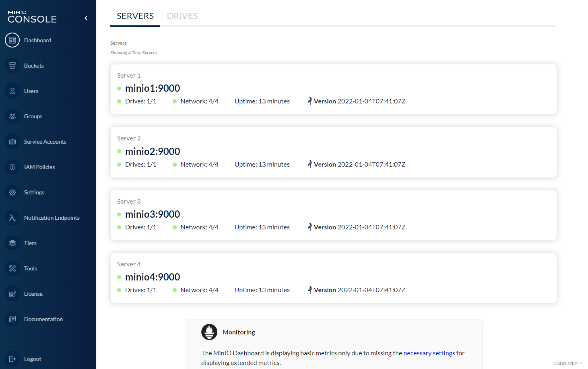
Task: Click the License icon
Action: [12, 294]
